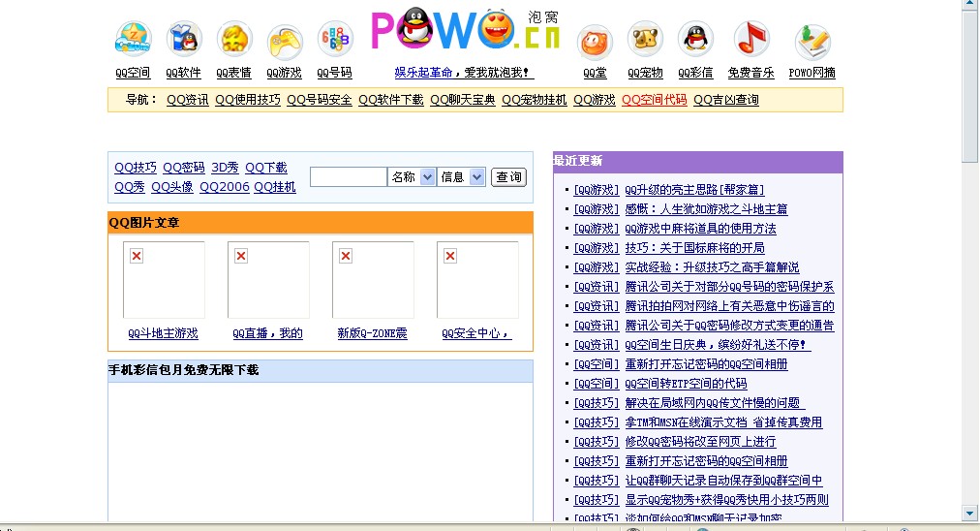Click the vertical scrollbar down arrow

pyautogui.click(x=970, y=514)
